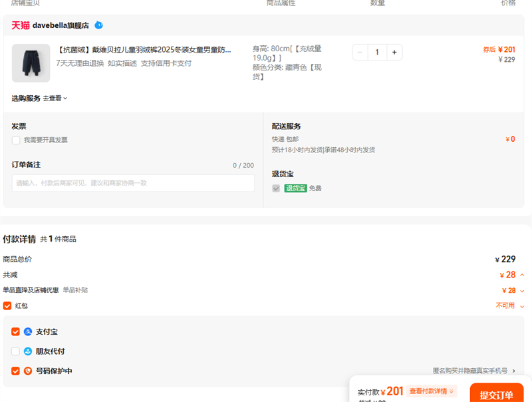Screen dimensions: 532x402
Task: Click the Alipay payment icon
Action: tap(28, 331)
